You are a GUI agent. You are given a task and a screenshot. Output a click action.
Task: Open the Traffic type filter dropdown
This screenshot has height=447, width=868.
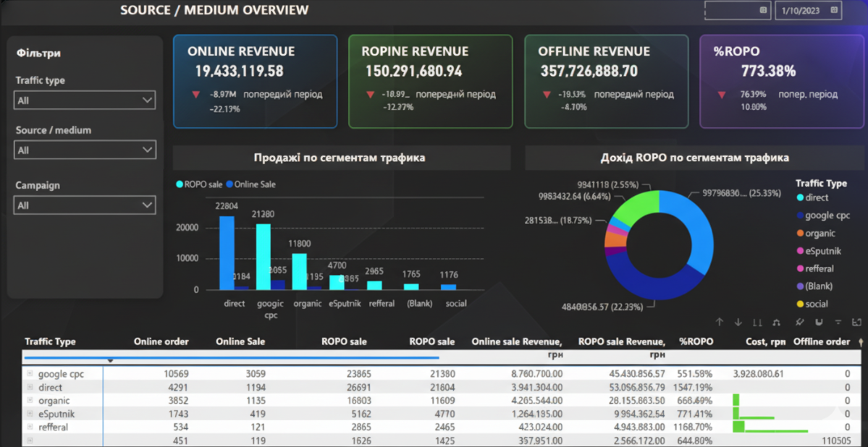[x=85, y=101]
